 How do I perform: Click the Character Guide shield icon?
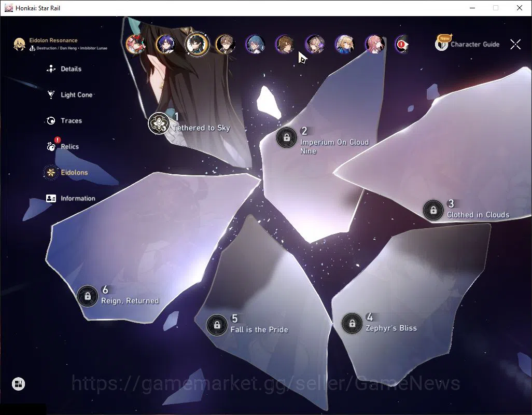point(442,44)
